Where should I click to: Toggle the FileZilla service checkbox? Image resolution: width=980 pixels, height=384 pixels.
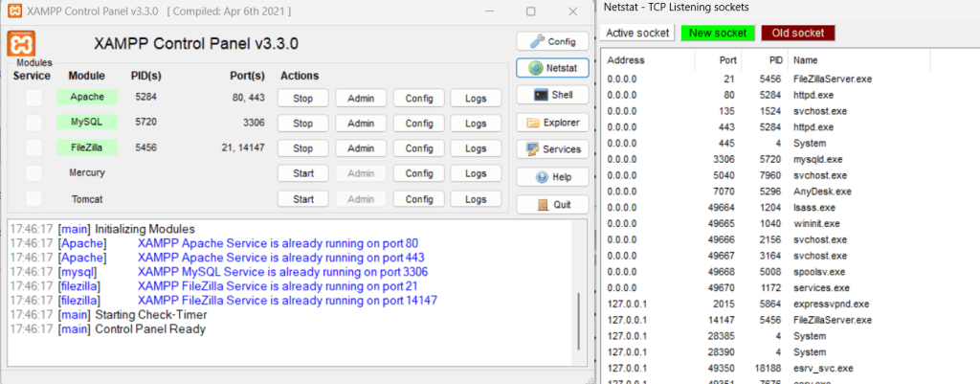coord(33,148)
